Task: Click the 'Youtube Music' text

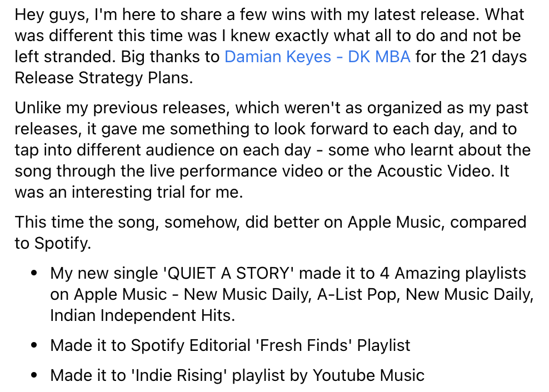Action: pos(368,375)
